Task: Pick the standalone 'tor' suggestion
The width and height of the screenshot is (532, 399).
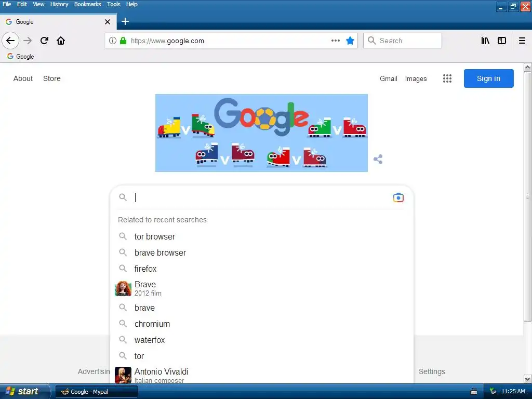Action: tap(262, 356)
